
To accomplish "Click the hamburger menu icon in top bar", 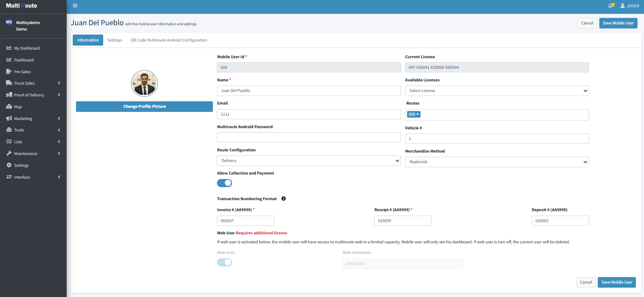I will [x=75, y=6].
